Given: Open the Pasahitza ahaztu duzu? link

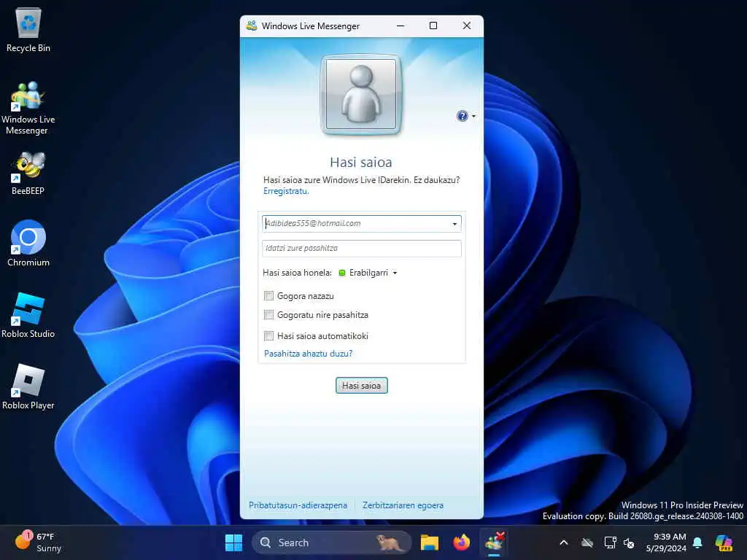Looking at the screenshot, I should 309,354.
